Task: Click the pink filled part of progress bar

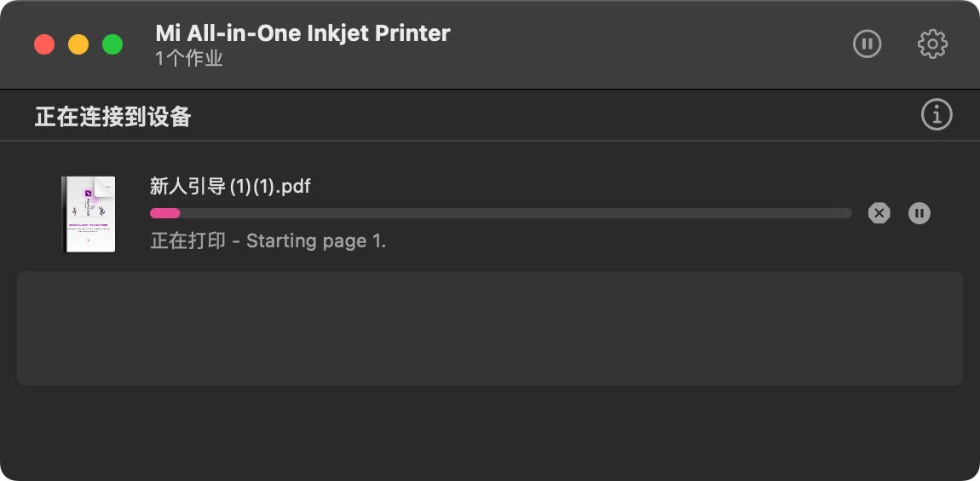Action: tap(164, 213)
